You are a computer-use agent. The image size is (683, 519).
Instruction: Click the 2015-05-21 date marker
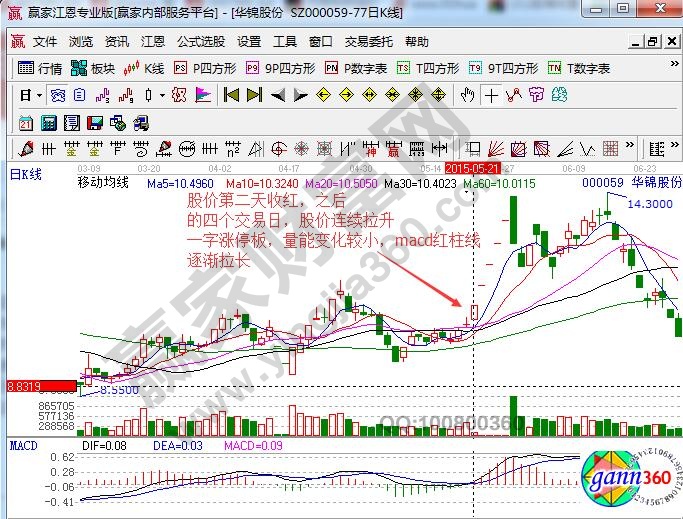point(472,169)
